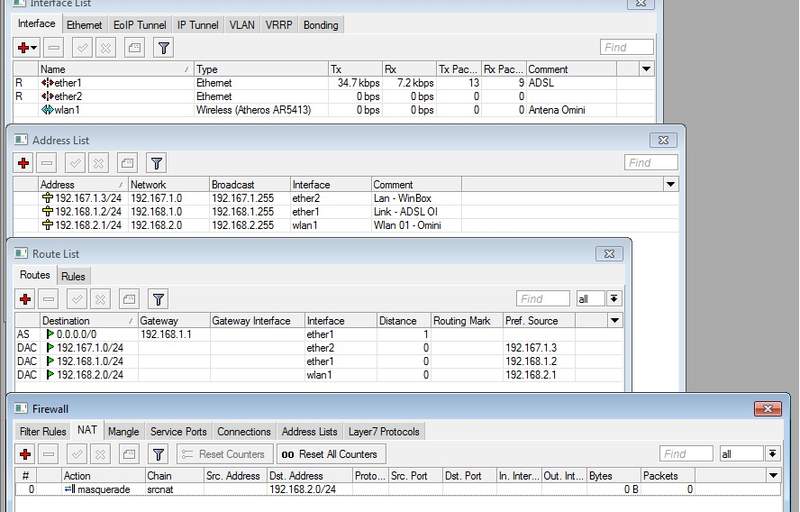Disable address with X in Address List

point(98,163)
